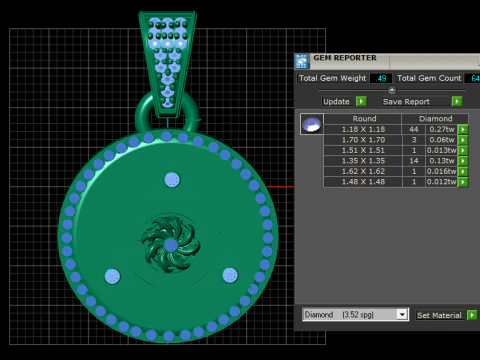Select the 1.18 X 1.18 size cell

pyautogui.click(x=363, y=129)
